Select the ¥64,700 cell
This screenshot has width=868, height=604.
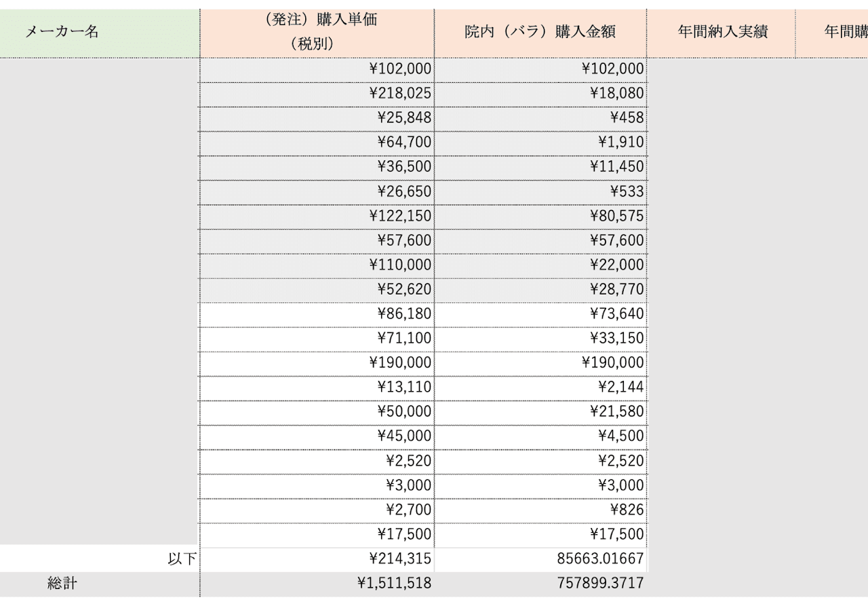coord(317,142)
